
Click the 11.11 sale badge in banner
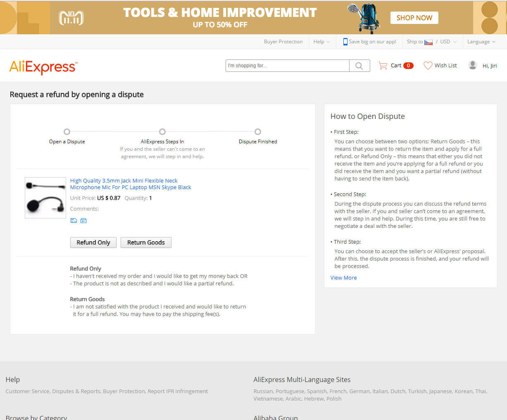tap(71, 18)
